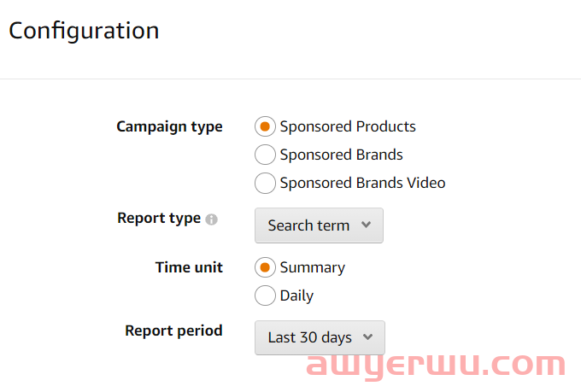
Task: Click the Summary label text
Action: click(312, 267)
